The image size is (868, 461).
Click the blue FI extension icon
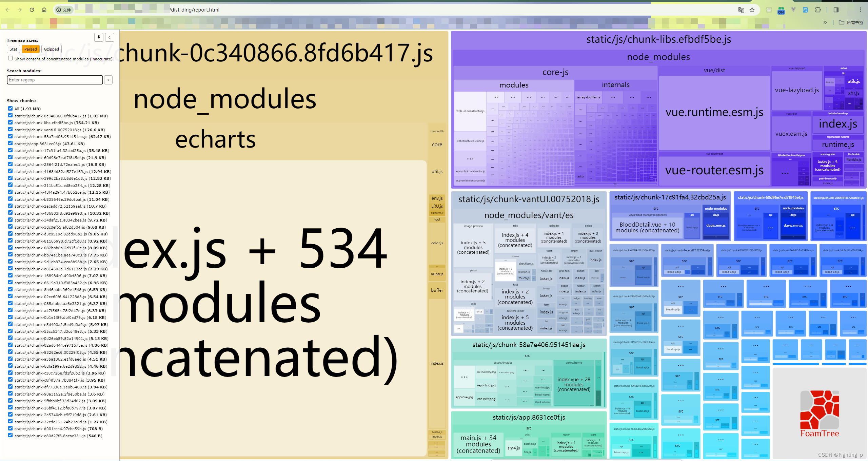(x=806, y=10)
